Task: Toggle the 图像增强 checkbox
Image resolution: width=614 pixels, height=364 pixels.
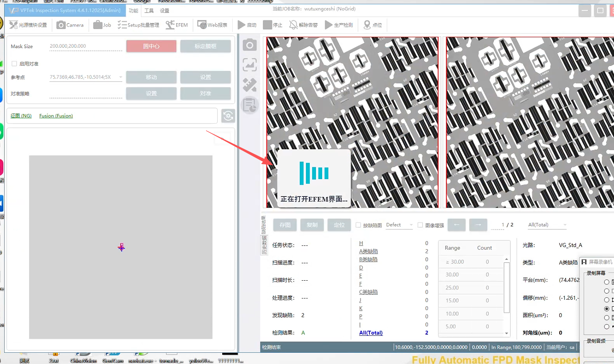Action: click(x=420, y=225)
